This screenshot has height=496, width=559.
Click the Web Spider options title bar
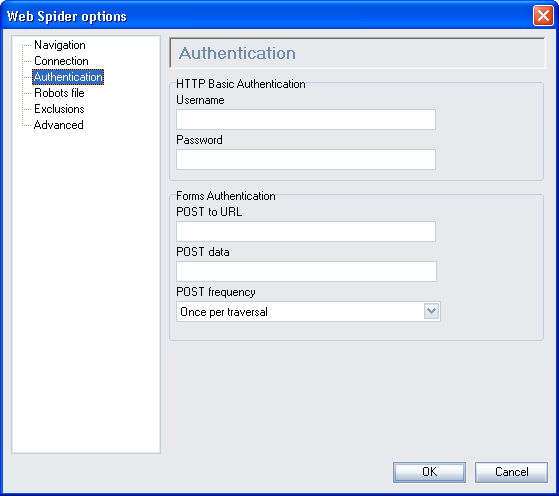[267, 16]
